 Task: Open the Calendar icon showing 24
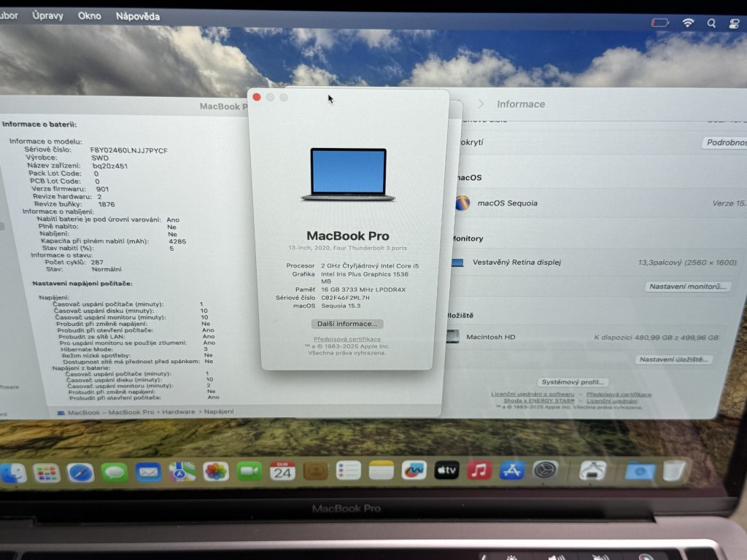[282, 472]
